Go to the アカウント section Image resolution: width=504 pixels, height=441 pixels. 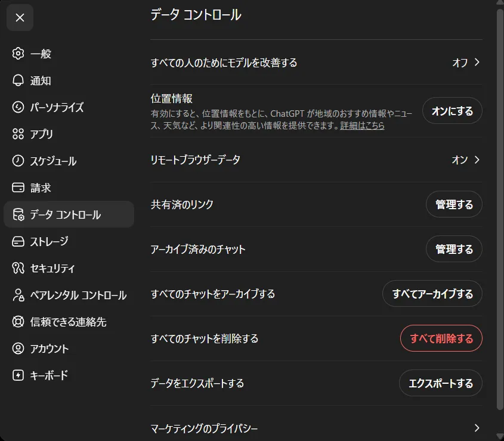(69, 349)
